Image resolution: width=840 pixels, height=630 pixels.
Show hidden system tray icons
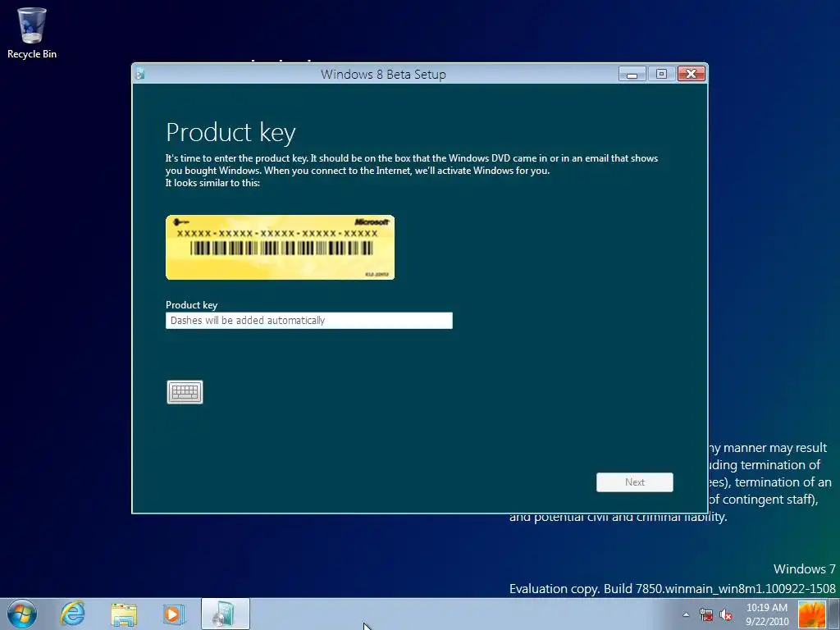pyautogui.click(x=687, y=614)
